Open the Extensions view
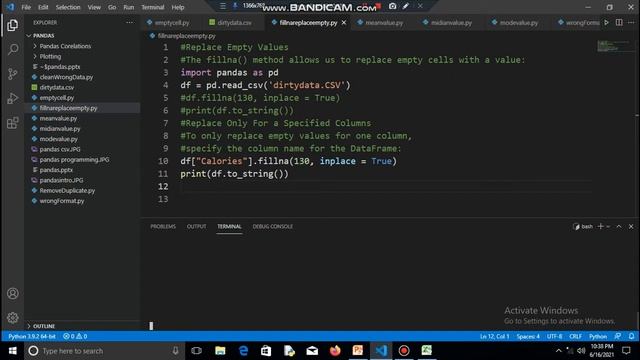Image resolution: width=640 pixels, height=360 pixels. (x=13, y=123)
